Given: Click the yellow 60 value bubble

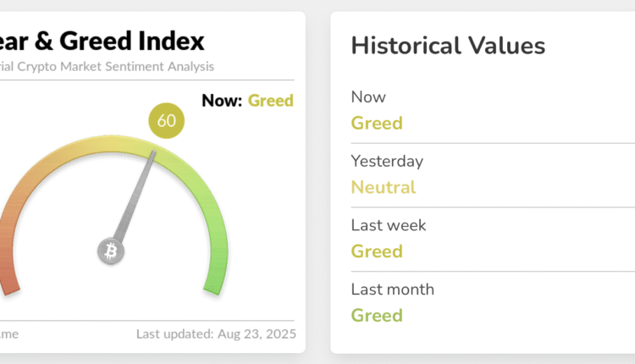Looking at the screenshot, I should (166, 120).
